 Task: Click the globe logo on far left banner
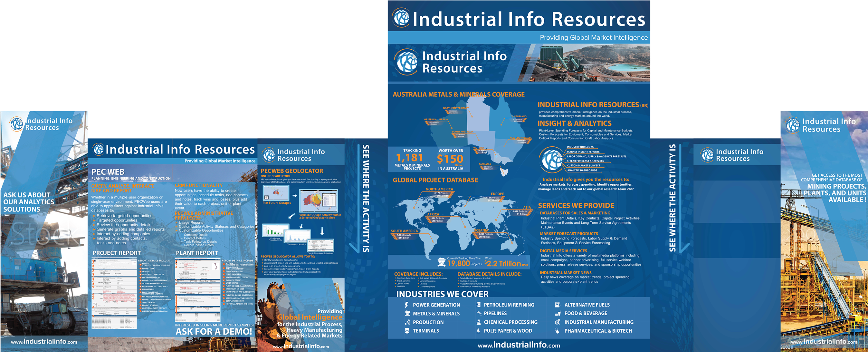pyautogui.click(x=16, y=124)
